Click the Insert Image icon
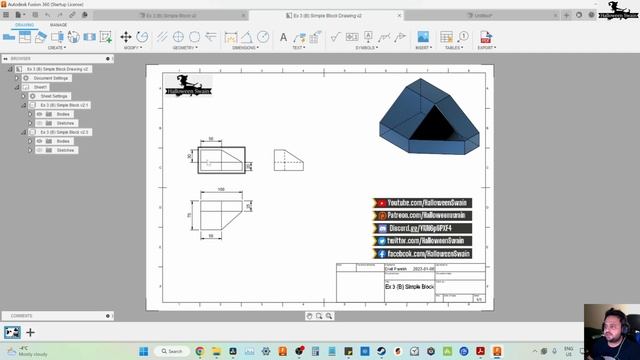This screenshot has height=360, width=640. click(x=423, y=37)
